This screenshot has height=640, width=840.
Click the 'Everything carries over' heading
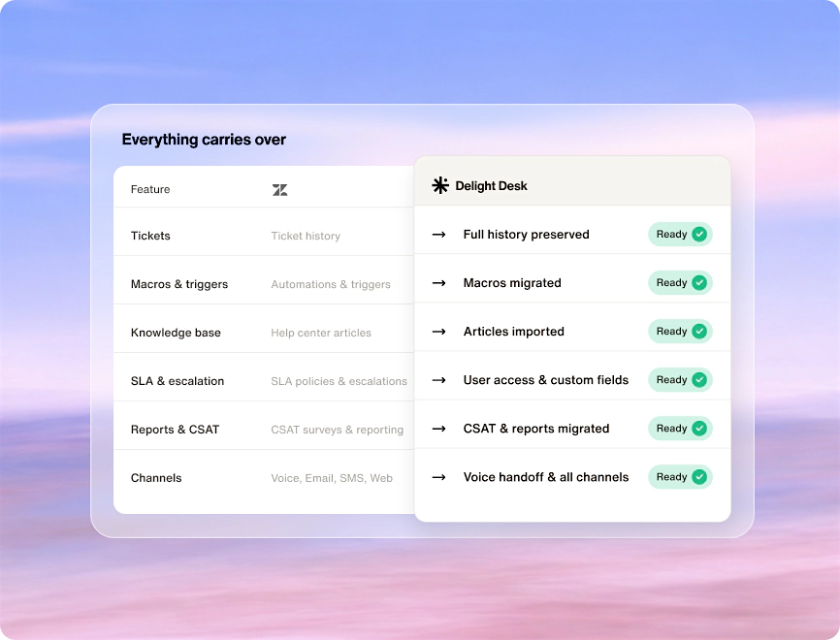pos(204,140)
